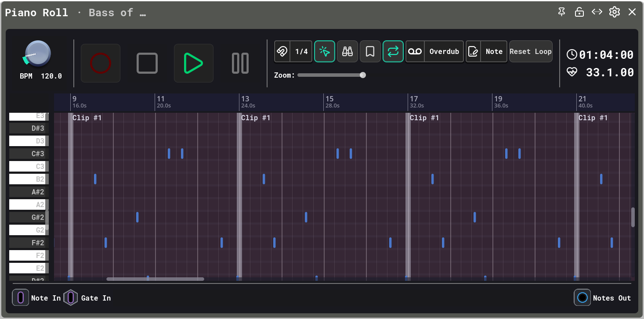
Task: Click the binoculars follow icon
Action: click(x=347, y=51)
